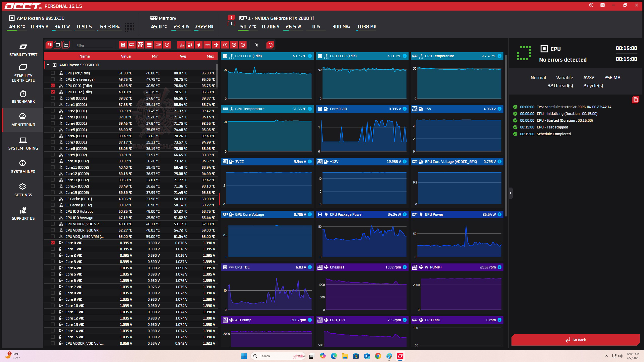Enable the CPU (Tctl/Tdie) checkbox
Screen dimensions: 644x362
(x=53, y=73)
